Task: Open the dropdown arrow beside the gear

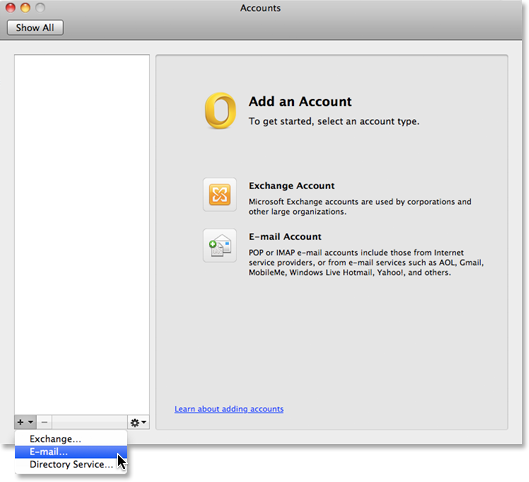Action: 144,422
